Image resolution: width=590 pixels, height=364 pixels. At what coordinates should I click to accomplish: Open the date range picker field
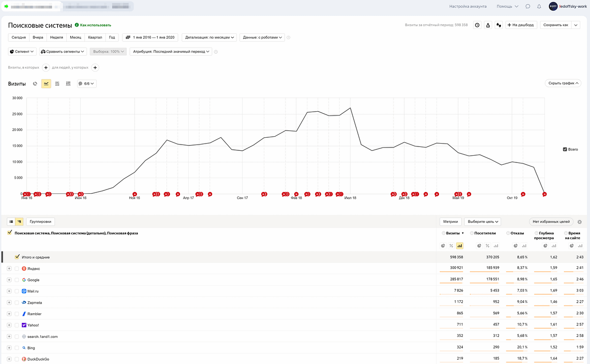[151, 37]
